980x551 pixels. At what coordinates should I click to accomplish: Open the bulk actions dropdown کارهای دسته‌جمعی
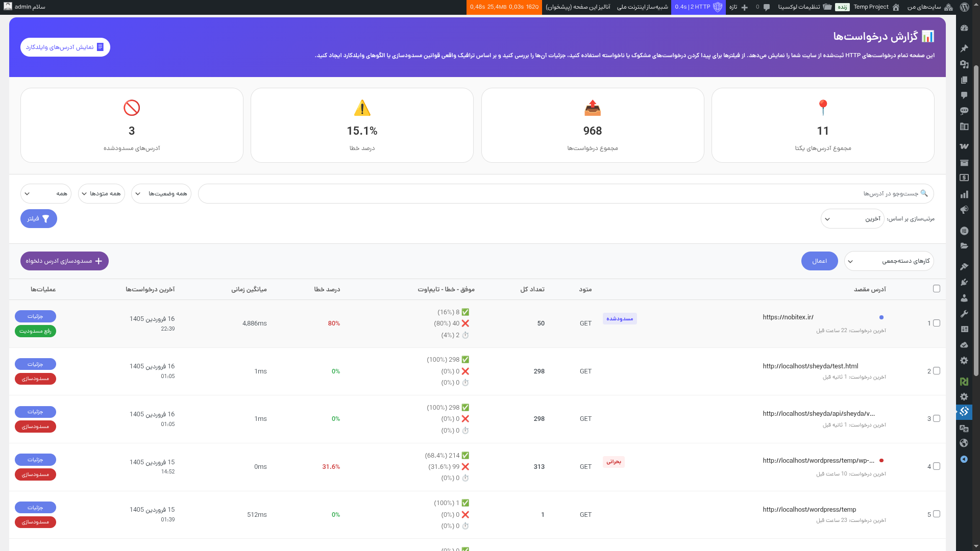pyautogui.click(x=889, y=261)
